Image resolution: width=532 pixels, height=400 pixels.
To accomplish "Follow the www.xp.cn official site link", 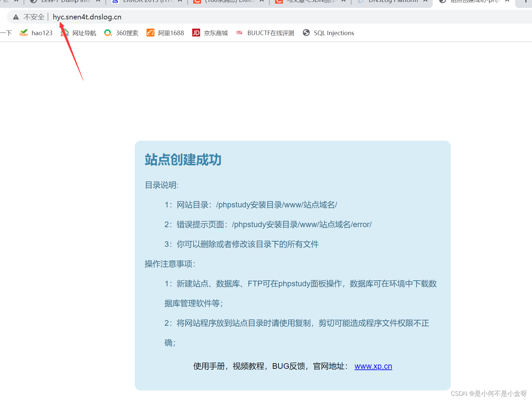I will tap(373, 366).
